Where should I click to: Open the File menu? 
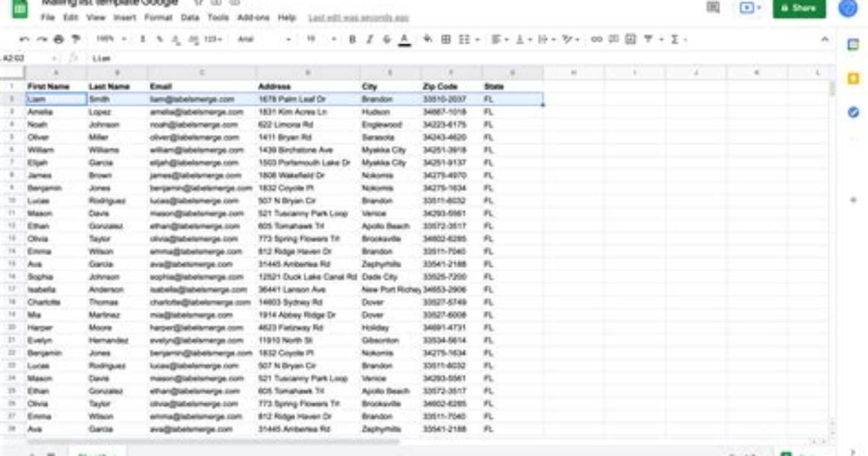pyautogui.click(x=48, y=17)
